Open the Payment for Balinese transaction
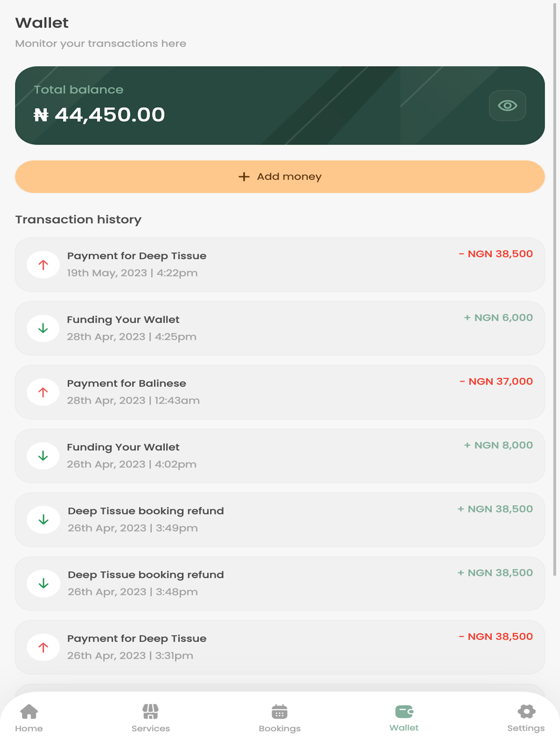This screenshot has width=560, height=747. coord(280,392)
